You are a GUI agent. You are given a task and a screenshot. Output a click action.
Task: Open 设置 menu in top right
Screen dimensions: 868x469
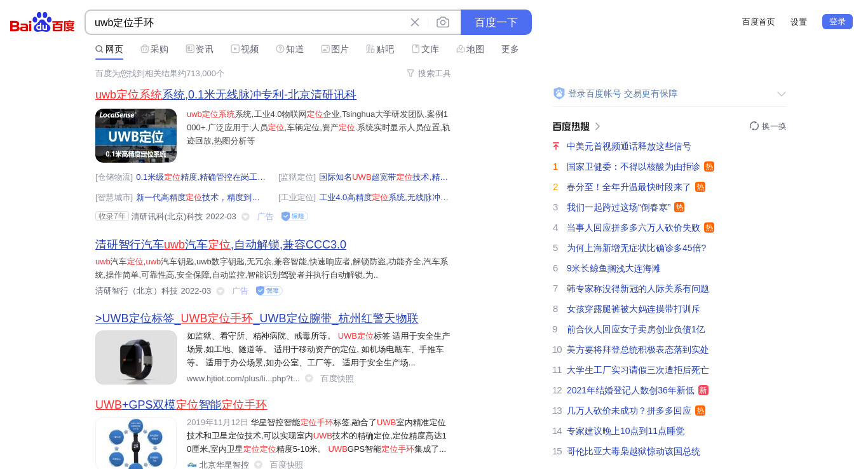tap(799, 22)
